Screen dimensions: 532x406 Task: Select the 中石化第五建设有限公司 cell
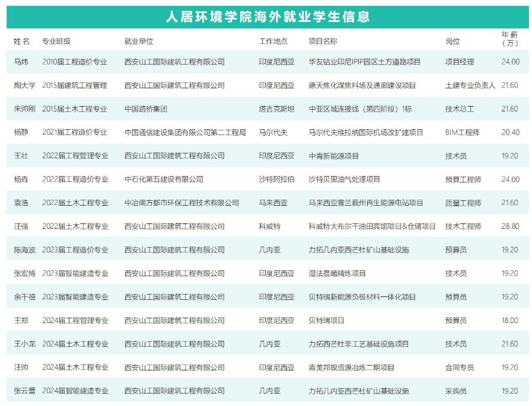coord(164,179)
